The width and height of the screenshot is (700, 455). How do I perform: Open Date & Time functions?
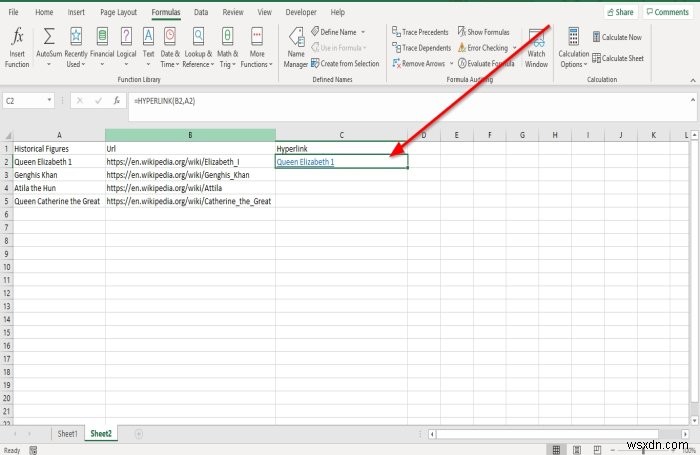170,47
